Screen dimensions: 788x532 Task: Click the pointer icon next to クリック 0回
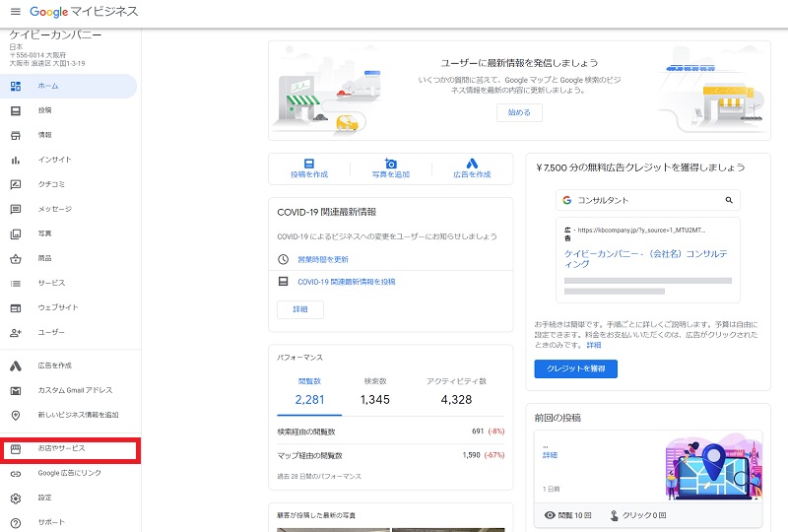tap(614, 515)
